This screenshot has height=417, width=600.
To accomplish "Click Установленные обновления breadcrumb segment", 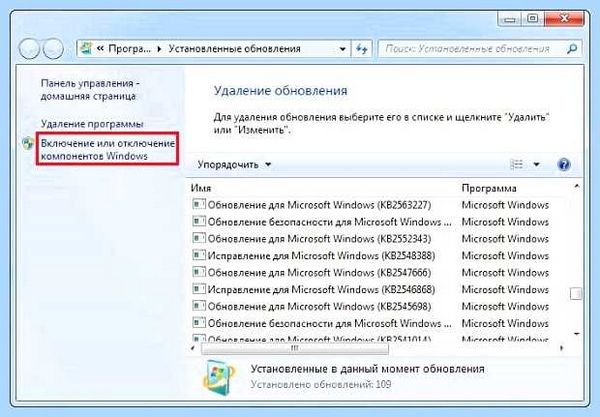I will click(x=235, y=49).
